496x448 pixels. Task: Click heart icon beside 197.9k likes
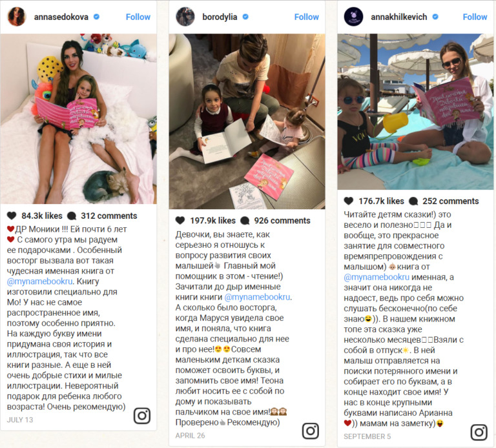click(x=180, y=221)
